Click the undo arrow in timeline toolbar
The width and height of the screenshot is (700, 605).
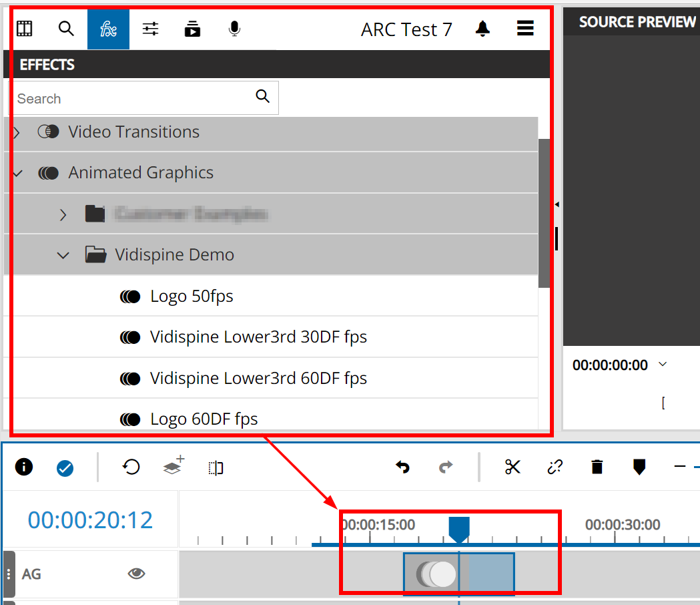coord(402,467)
